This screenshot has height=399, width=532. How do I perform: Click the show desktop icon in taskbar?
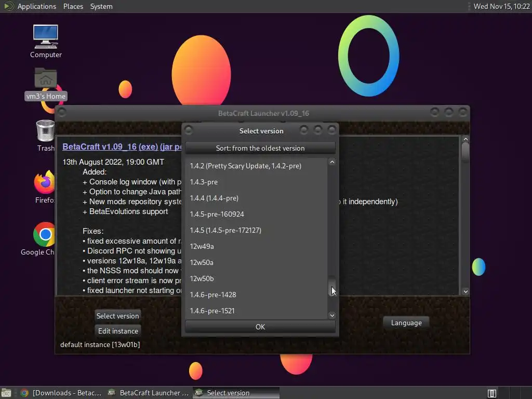click(6, 393)
